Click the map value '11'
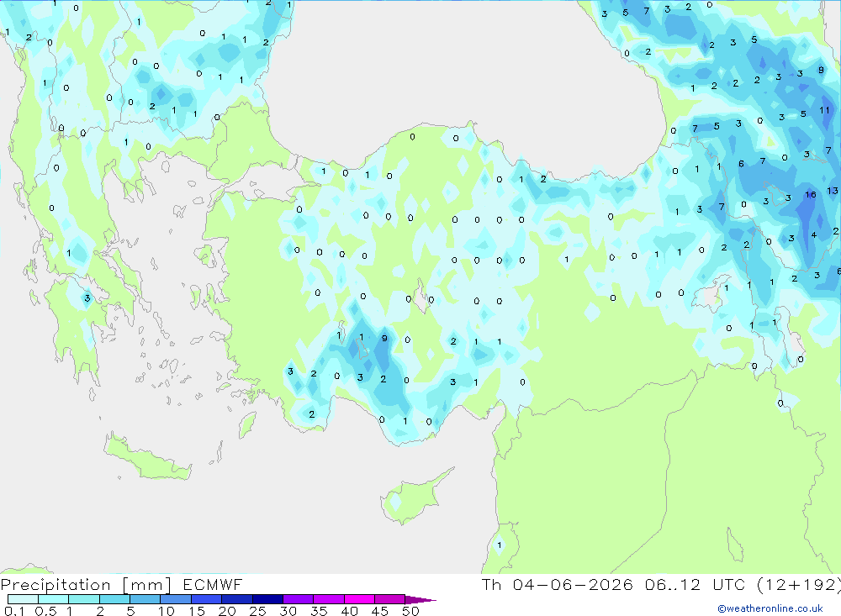The height and width of the screenshot is (616, 841). (825, 110)
